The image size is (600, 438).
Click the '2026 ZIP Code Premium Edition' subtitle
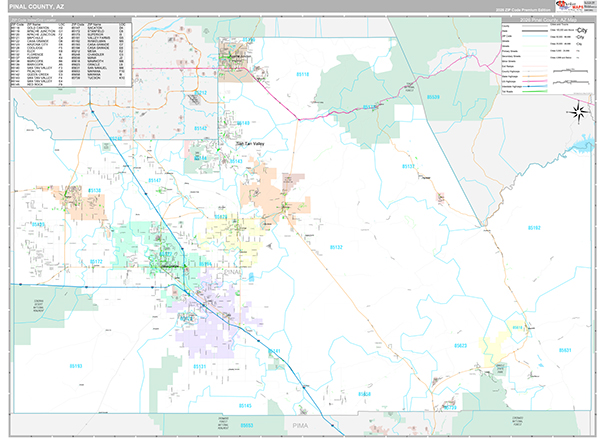[523, 10]
